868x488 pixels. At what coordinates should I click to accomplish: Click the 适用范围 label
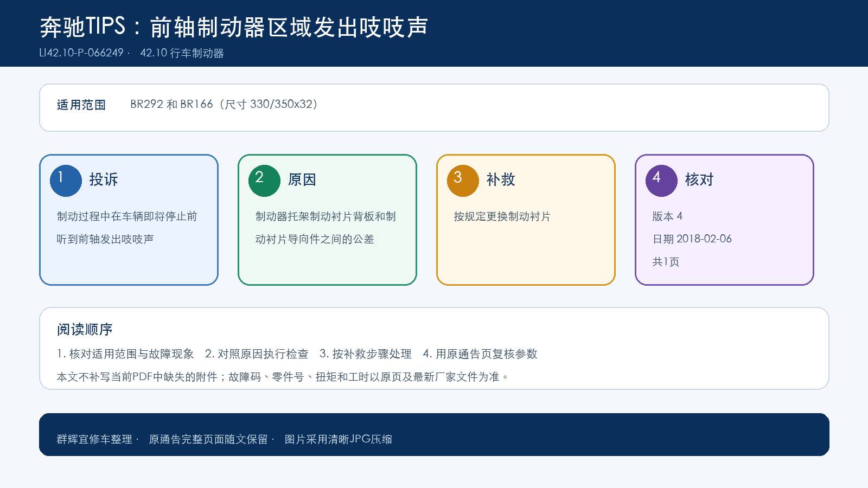pyautogui.click(x=81, y=105)
